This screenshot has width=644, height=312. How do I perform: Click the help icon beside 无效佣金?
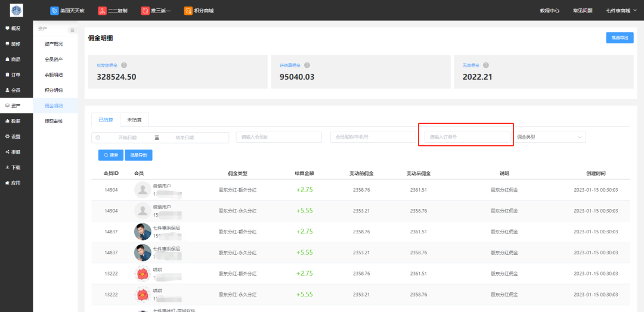(486, 65)
